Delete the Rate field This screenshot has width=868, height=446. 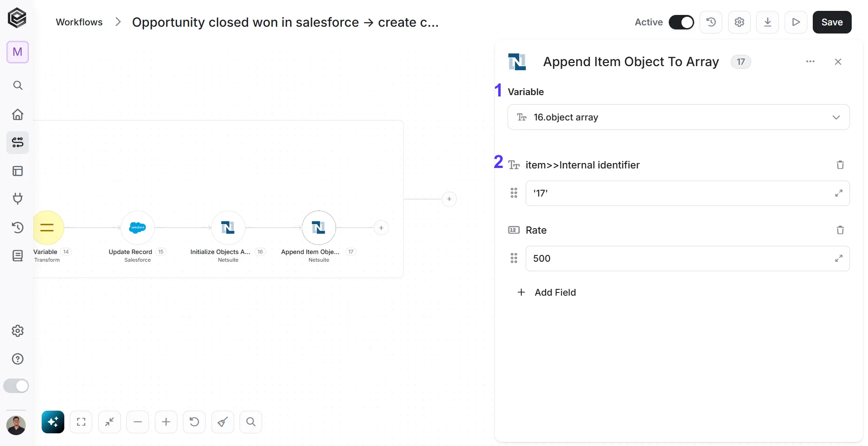(x=840, y=230)
